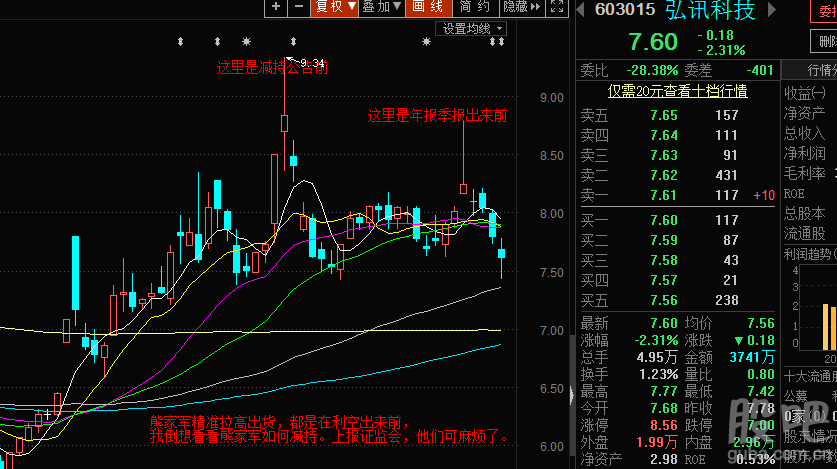The image size is (837, 469).
Task: Click stock code 603015
Action: click(625, 10)
